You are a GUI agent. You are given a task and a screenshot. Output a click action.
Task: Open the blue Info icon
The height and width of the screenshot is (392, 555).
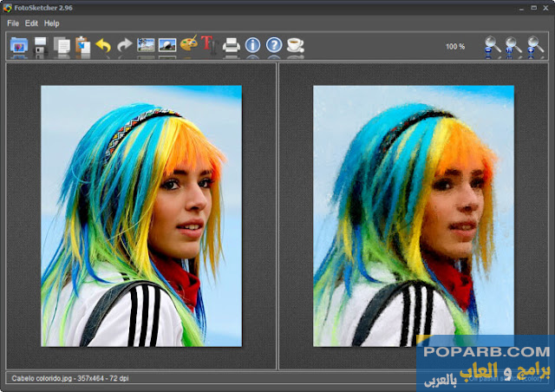point(252,45)
